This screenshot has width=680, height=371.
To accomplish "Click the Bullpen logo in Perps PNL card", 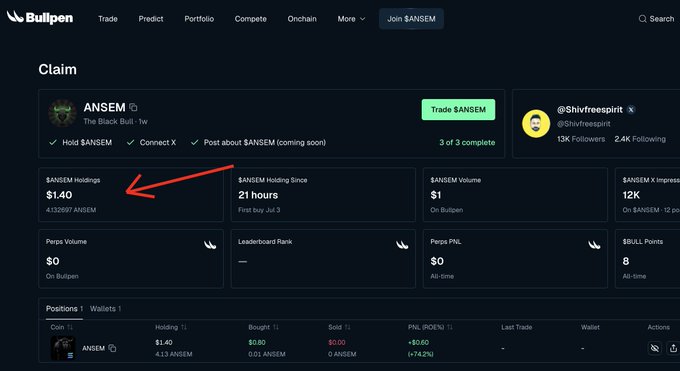I will tap(594, 245).
